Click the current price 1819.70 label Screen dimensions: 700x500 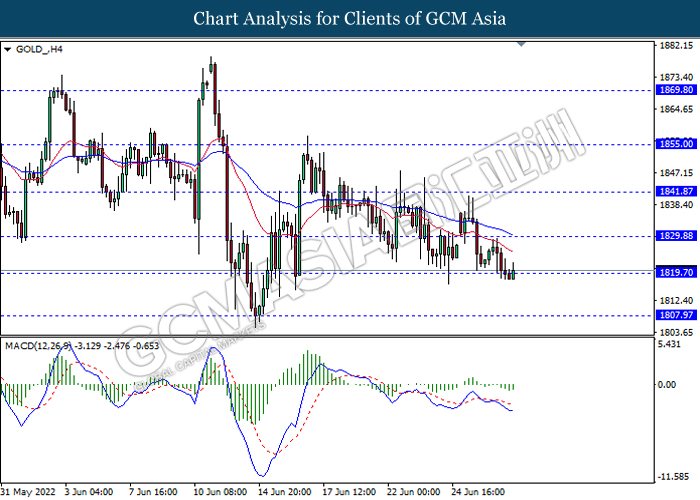tap(676, 272)
